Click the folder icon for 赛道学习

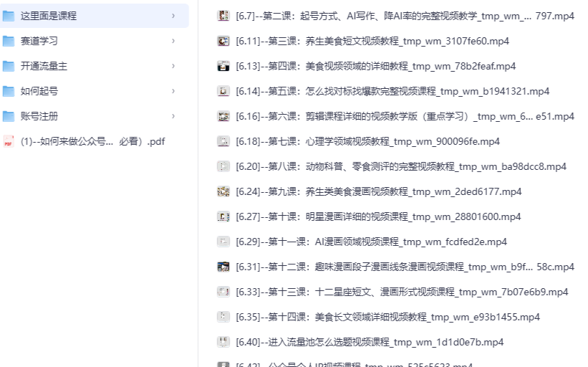[9, 41]
